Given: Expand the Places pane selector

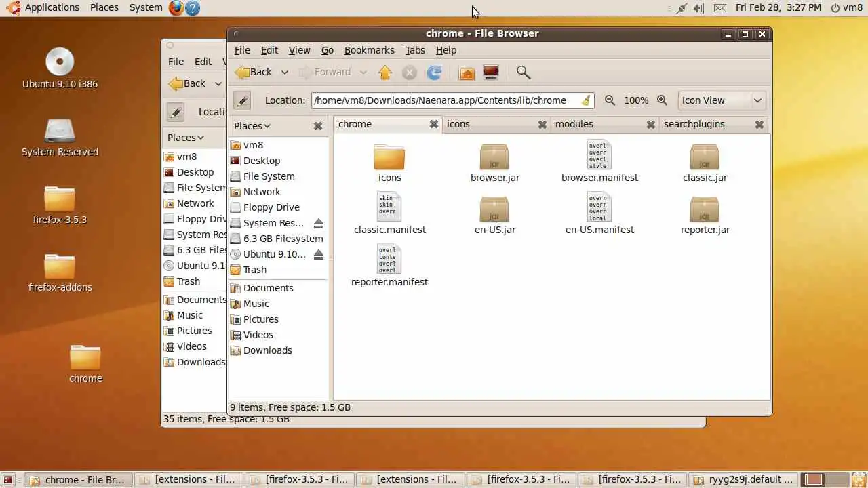Looking at the screenshot, I should [x=252, y=126].
